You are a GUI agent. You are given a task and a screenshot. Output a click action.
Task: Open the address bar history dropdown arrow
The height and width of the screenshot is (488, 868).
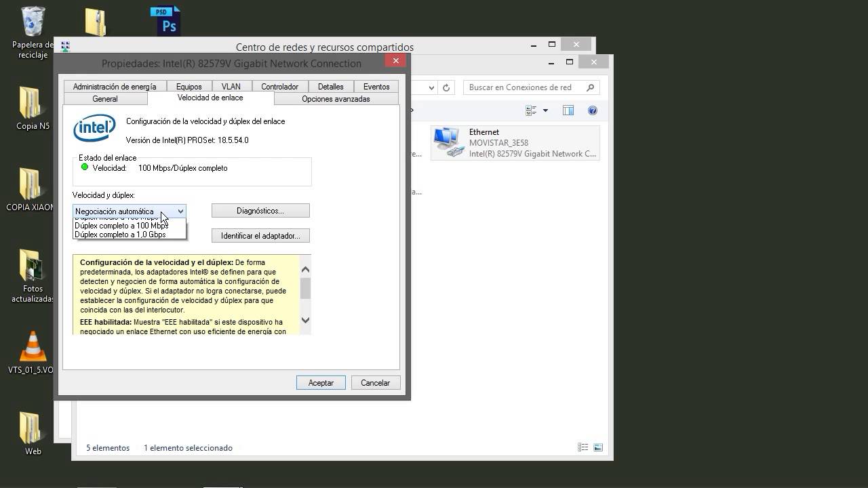pyautogui.click(x=431, y=87)
